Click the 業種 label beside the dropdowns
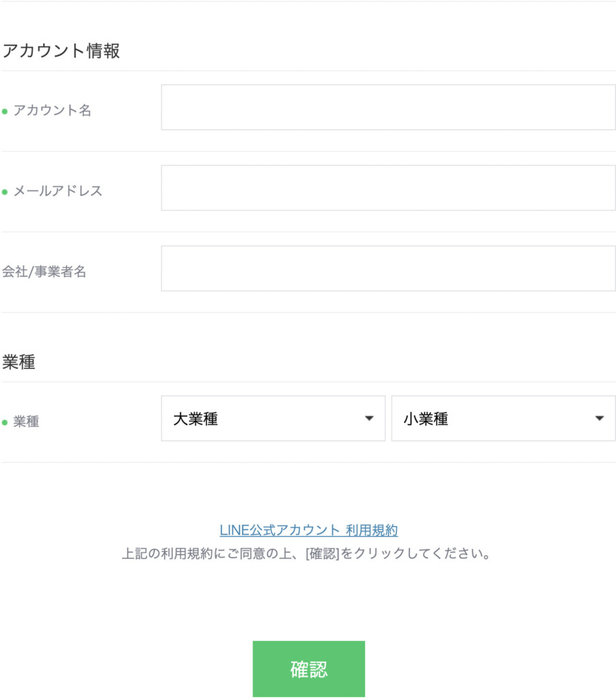This screenshot has height=699, width=616. tap(27, 422)
